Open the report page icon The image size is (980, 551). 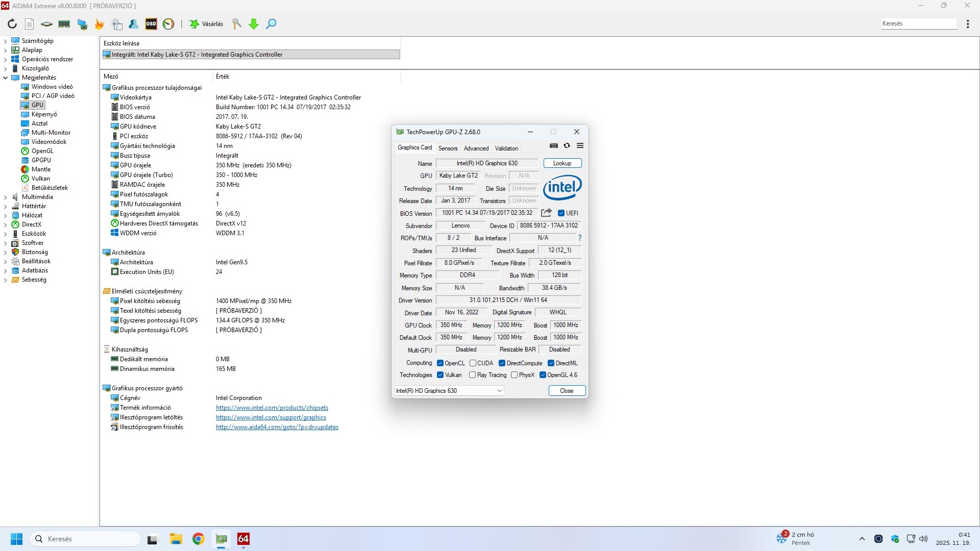coord(30,24)
